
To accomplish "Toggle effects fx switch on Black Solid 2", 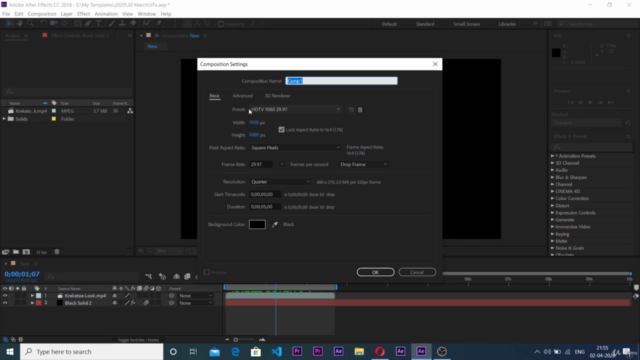I will pyautogui.click(x=133, y=303).
